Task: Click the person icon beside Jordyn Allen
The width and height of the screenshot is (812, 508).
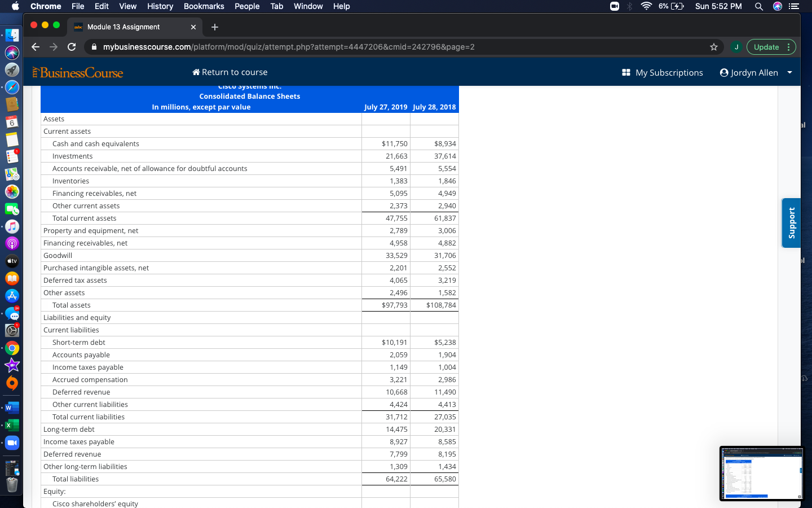Action: [x=725, y=72]
